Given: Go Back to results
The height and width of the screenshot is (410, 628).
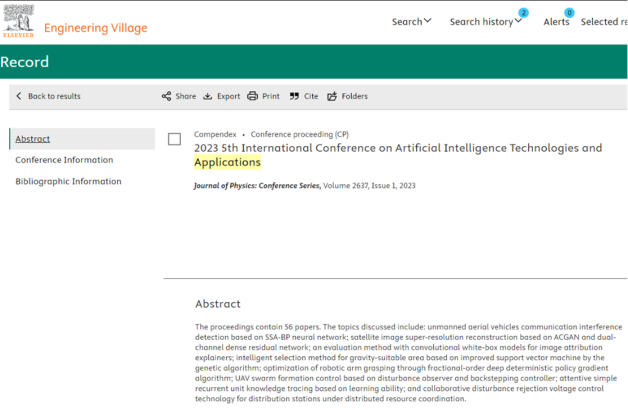Looking at the screenshot, I should coord(54,96).
